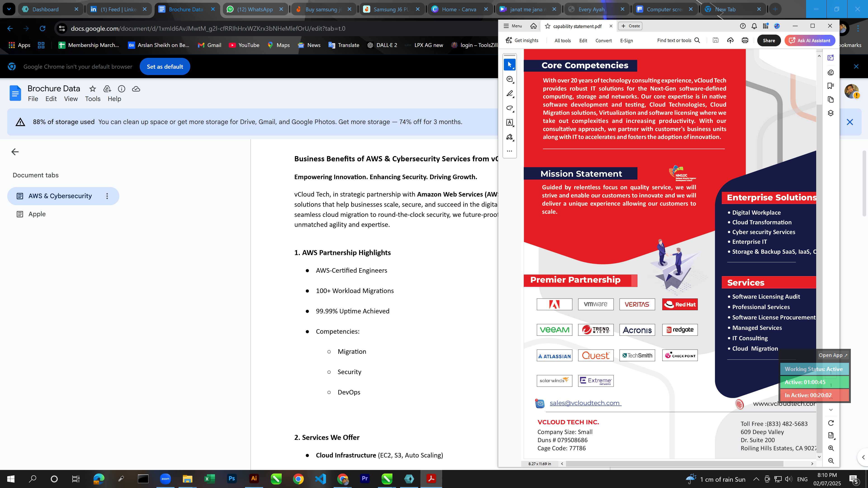868x488 pixels.
Task: Rotate the PDF view clockwise
Action: point(831,423)
